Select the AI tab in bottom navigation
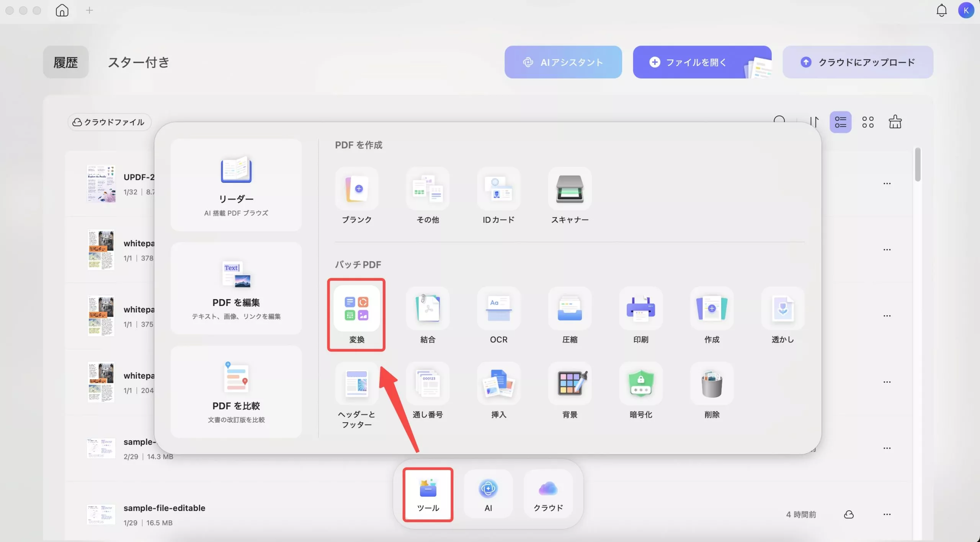980x542 pixels. (488, 494)
